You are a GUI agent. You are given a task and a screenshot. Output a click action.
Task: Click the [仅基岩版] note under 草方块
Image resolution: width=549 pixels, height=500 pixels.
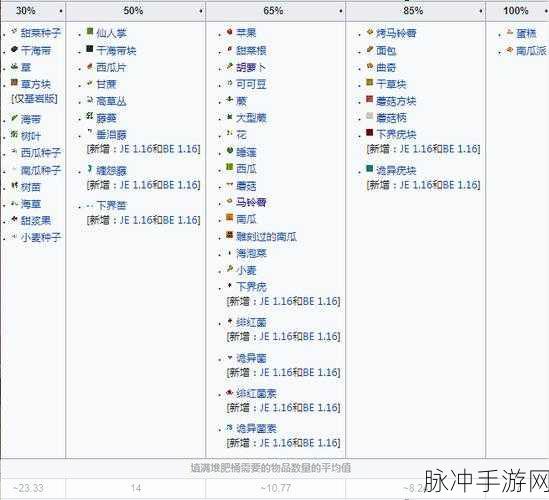(x=34, y=99)
